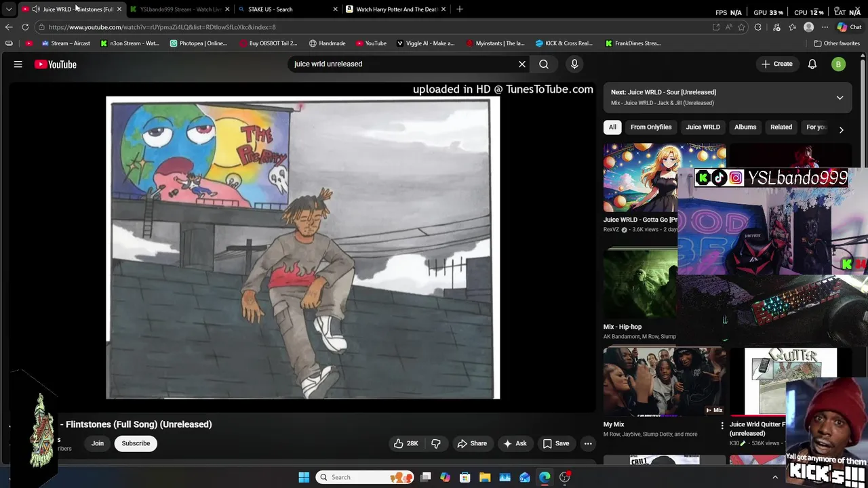This screenshot has height=488, width=868.
Task: Open Windows Start menu
Action: click(x=304, y=477)
